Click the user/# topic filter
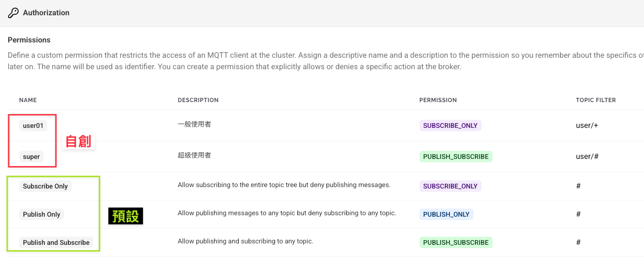 click(x=587, y=157)
